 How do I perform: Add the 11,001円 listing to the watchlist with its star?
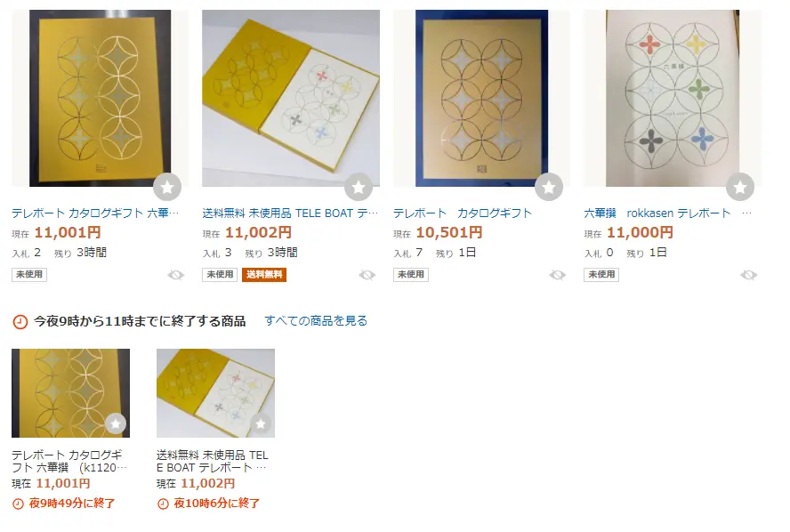(x=167, y=187)
